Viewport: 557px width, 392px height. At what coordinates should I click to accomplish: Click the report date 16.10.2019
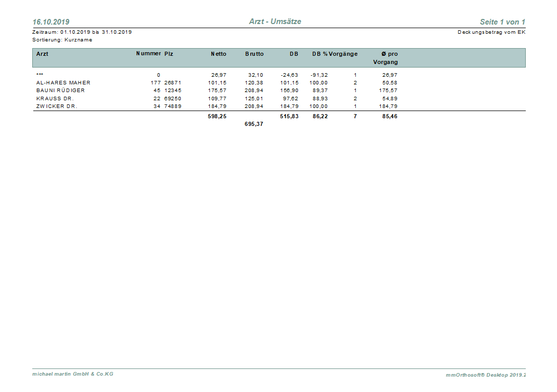pos(51,22)
